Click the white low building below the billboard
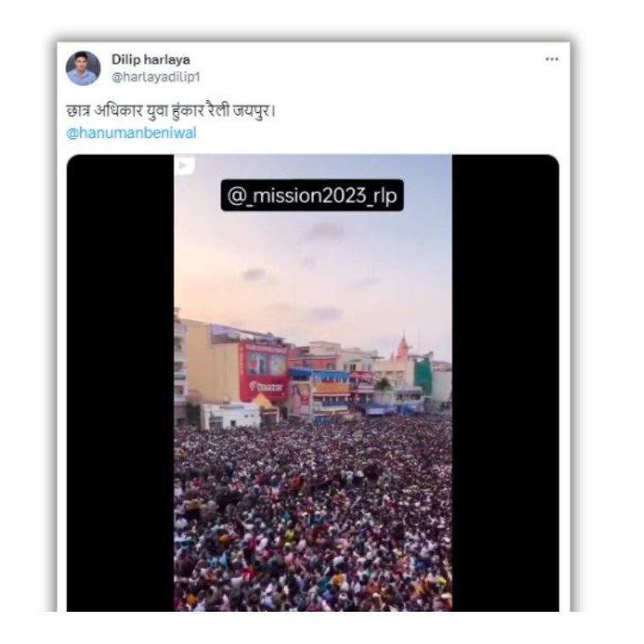 [230, 415]
